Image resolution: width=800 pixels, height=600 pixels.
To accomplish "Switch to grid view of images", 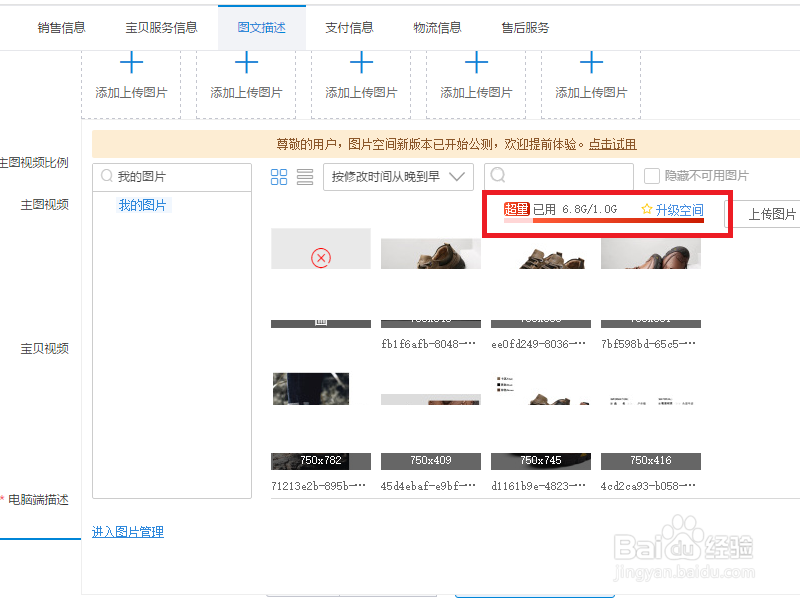I will [x=281, y=176].
